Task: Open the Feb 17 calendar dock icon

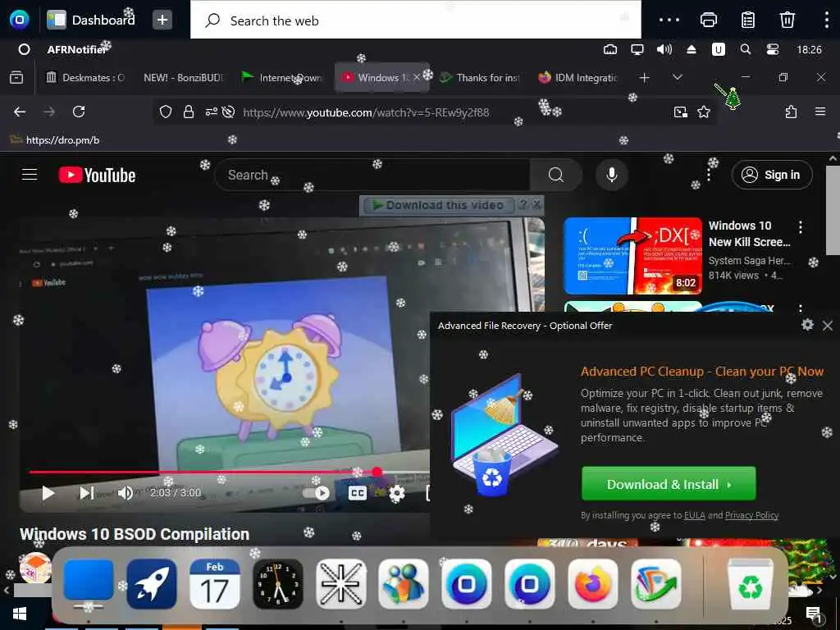Action: pyautogui.click(x=215, y=584)
